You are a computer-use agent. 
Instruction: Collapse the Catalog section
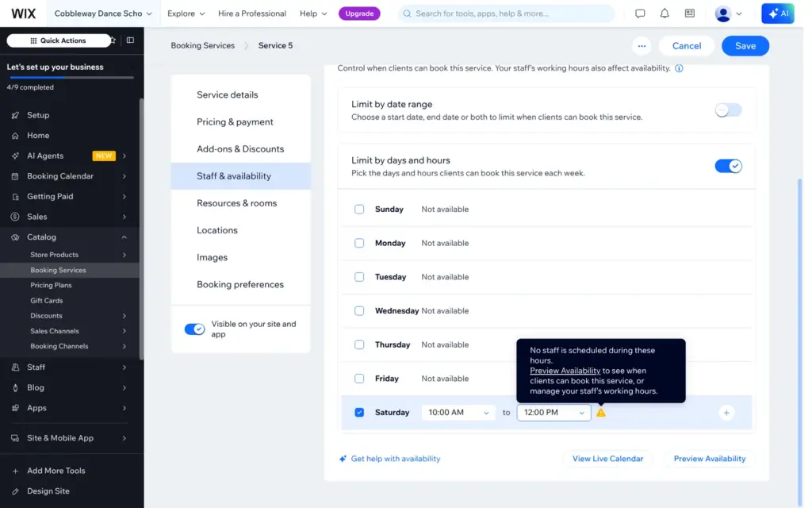click(124, 237)
